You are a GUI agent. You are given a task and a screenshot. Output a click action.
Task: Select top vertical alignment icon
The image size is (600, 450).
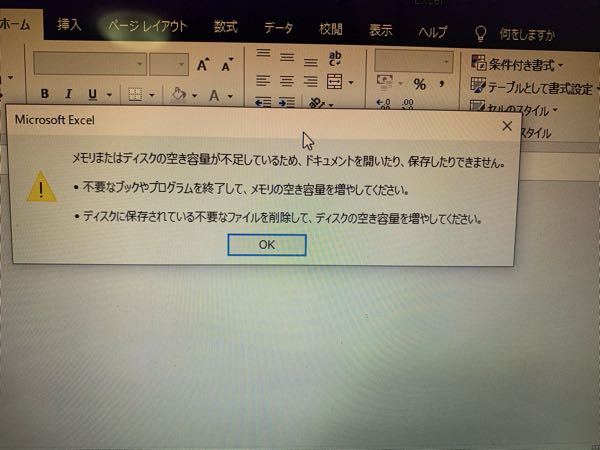263,53
